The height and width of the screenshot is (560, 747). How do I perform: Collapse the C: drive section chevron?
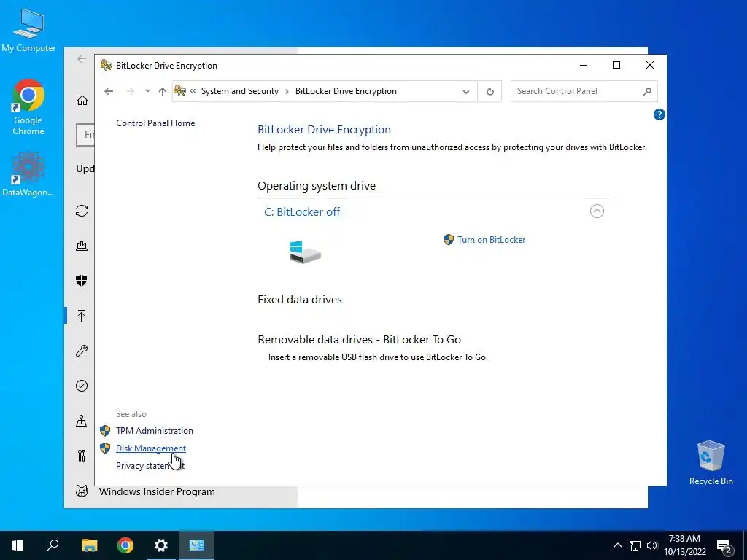[x=597, y=211]
